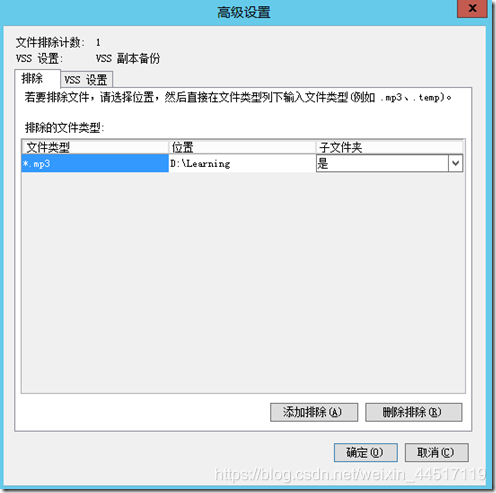Click 添加排除(A) button
Screen dimensions: 496x493
314,412
